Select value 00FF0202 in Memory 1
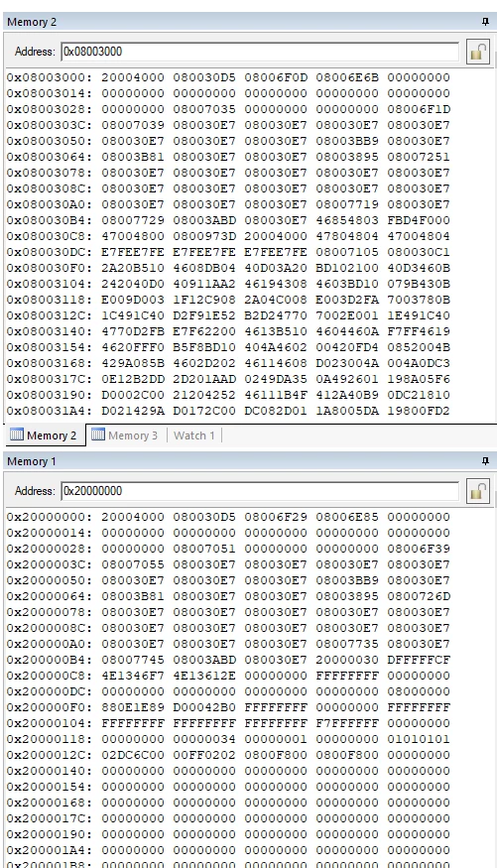Viewport: 497px width, 868px height. coord(204,755)
